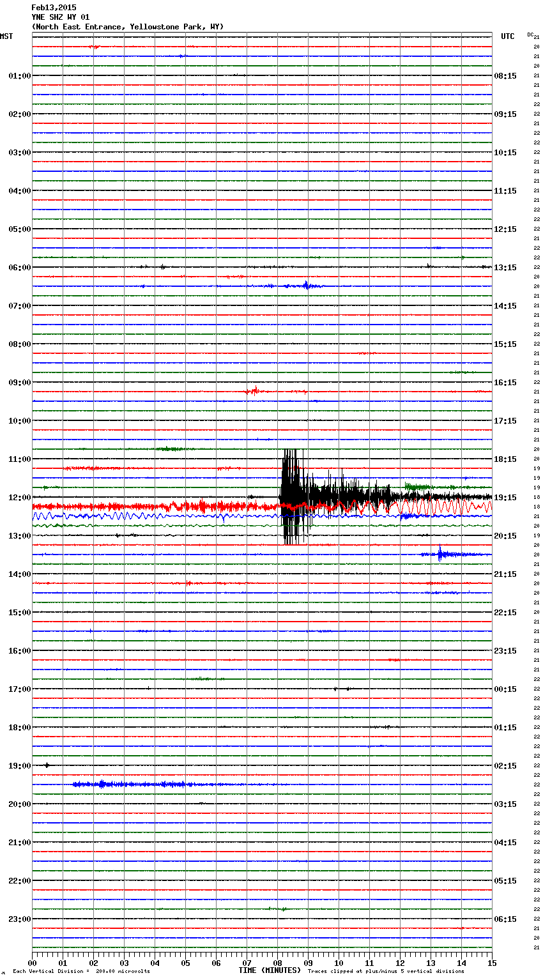Image resolution: width=543 pixels, height=980 pixels.
Task: Click the 04:15 UTC time label
Action: (x=505, y=843)
